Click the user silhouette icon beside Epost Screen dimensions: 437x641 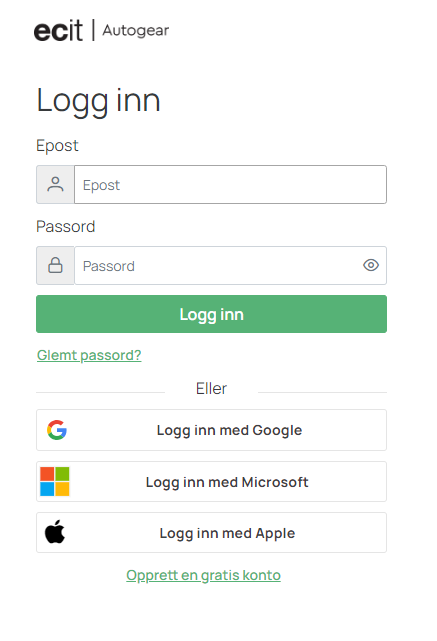[x=55, y=184]
